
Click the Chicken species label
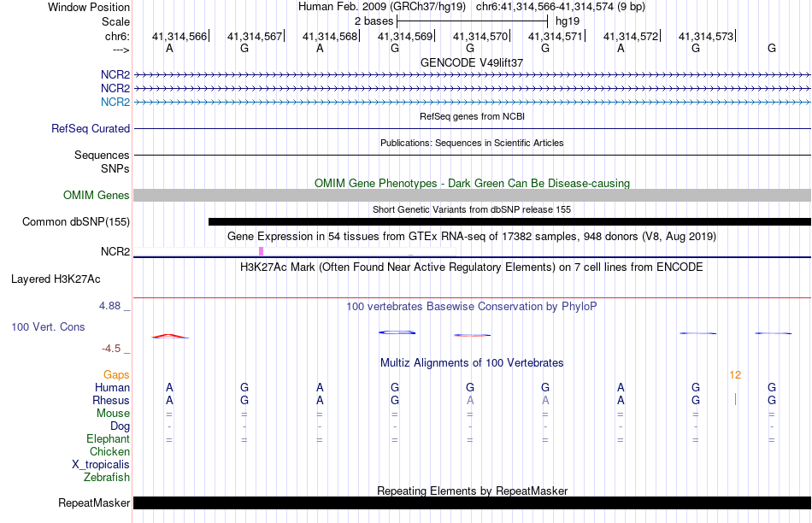tap(109, 451)
